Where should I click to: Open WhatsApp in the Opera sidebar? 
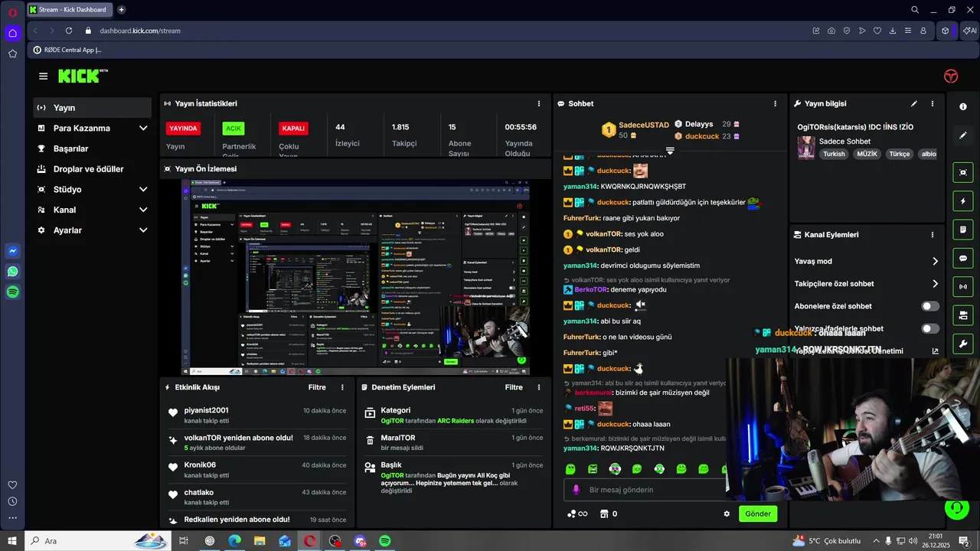pos(12,272)
